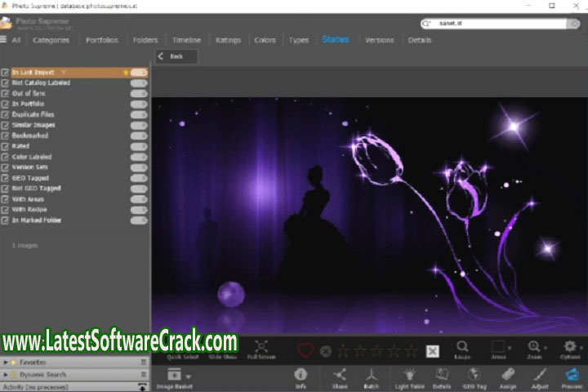The width and height of the screenshot is (588, 392).
Task: Tick the checkbox beside Not Catalog Labeled
Action: 5,83
